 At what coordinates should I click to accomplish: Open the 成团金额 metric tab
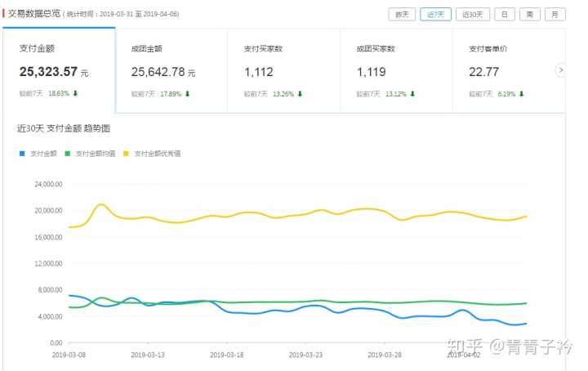coord(171,70)
